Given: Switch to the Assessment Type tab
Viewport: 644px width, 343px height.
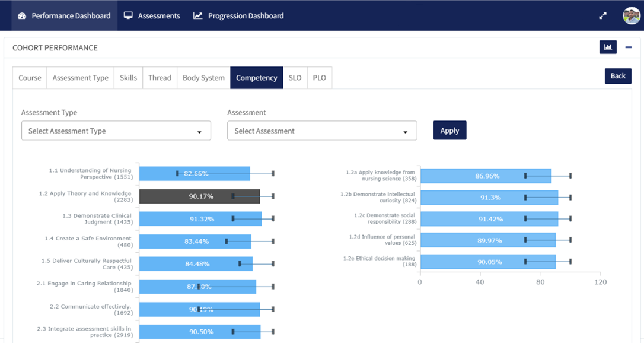Looking at the screenshot, I should (x=80, y=78).
